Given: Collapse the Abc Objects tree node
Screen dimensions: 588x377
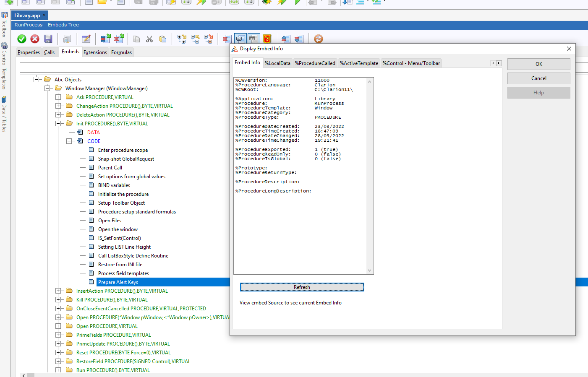Looking at the screenshot, I should [37, 79].
